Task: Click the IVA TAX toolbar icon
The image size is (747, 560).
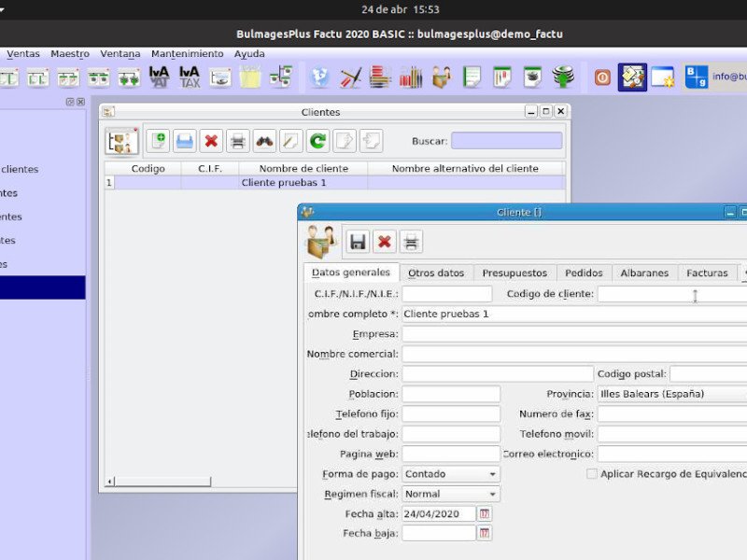Action: 190,77
